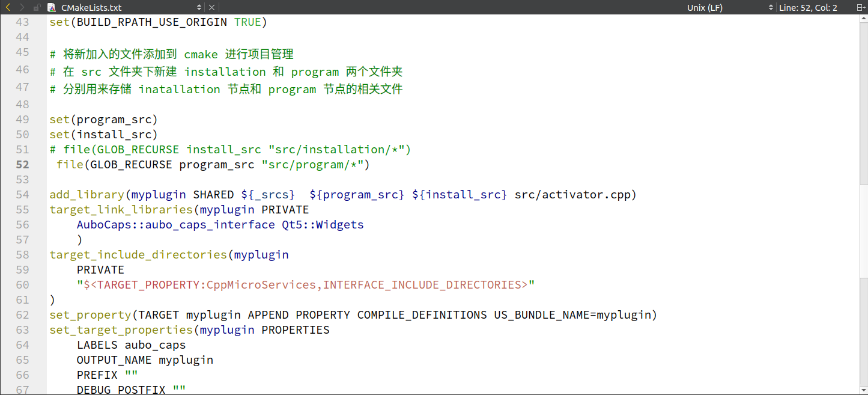Screen dimensions: 868x395
Task: Go back with the left arrow
Action: coord(8,8)
